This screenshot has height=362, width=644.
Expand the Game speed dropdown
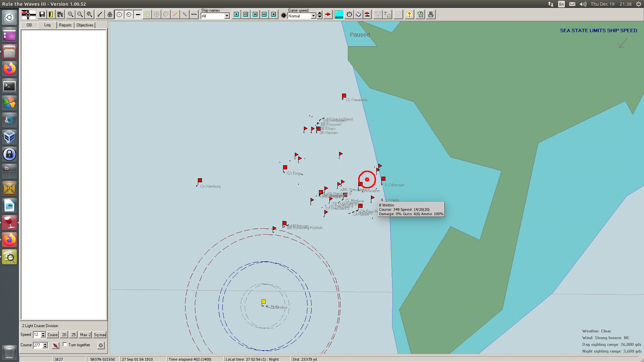313,16
